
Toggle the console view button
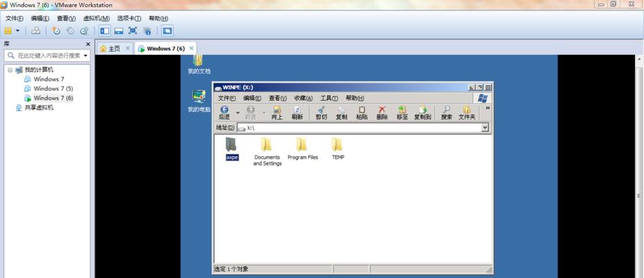point(167,31)
